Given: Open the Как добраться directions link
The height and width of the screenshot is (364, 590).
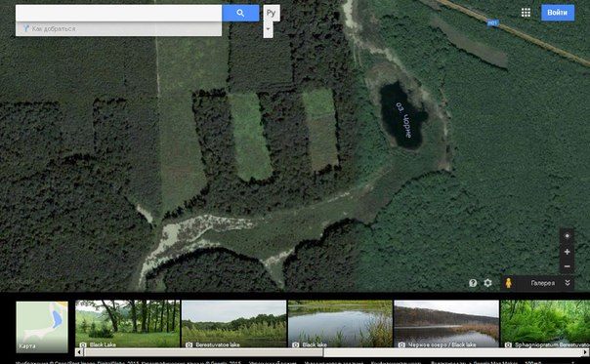Looking at the screenshot, I should coord(54,28).
